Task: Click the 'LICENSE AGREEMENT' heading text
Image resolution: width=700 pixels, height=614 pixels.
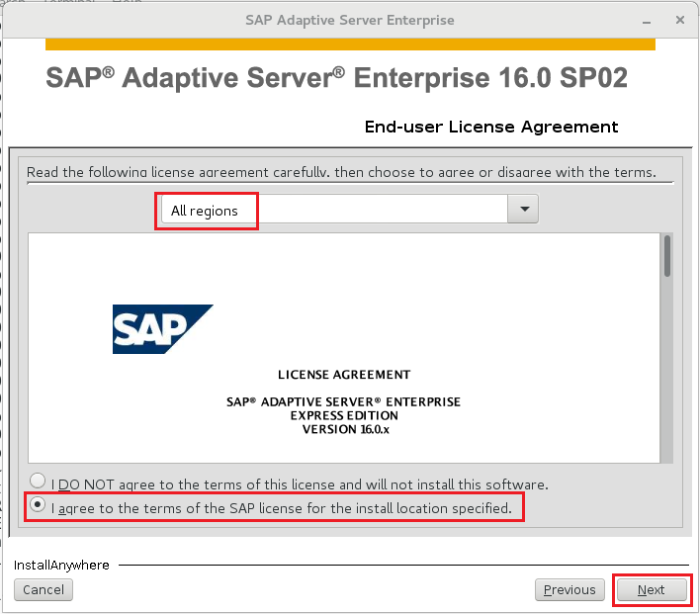Action: 344,375
